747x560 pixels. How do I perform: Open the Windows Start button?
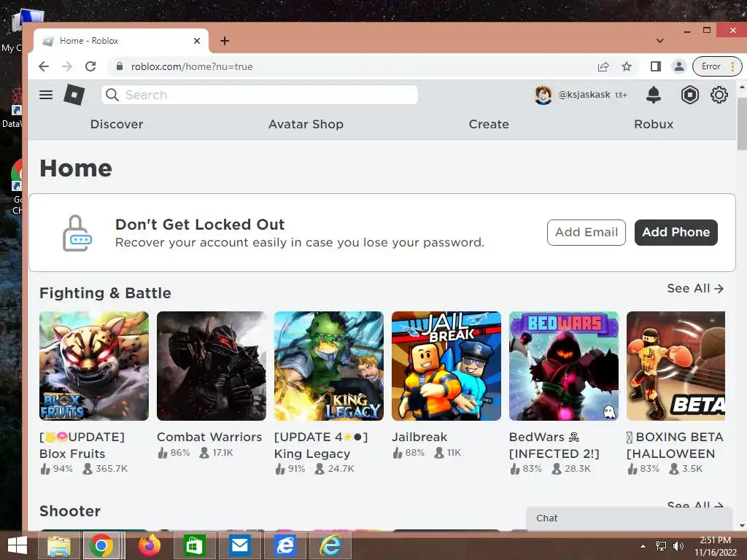(x=18, y=545)
